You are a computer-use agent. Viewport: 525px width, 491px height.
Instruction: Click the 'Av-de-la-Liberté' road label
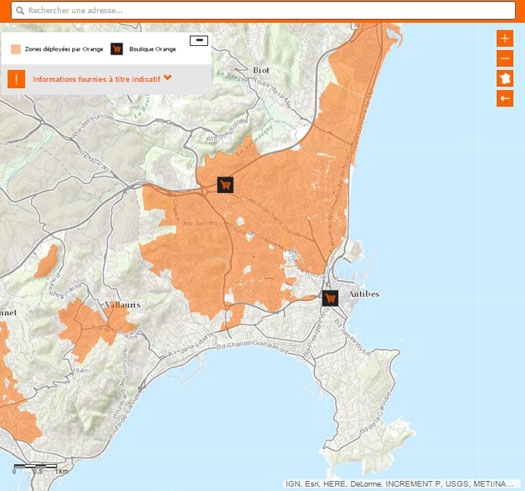pyautogui.click(x=191, y=345)
